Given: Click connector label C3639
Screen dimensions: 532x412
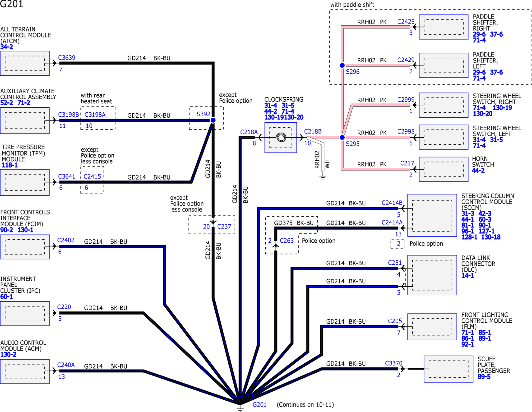Looking at the screenshot, I should click(66, 58).
